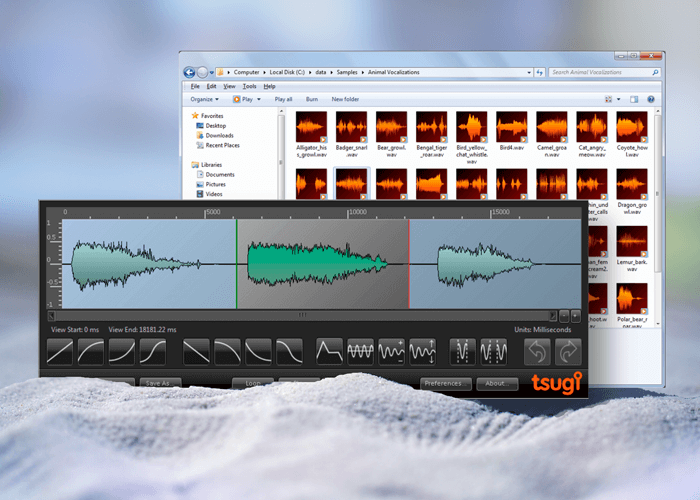This screenshot has width=700, height=500.
Task: Go back in the Explorer window
Action: coord(189,72)
